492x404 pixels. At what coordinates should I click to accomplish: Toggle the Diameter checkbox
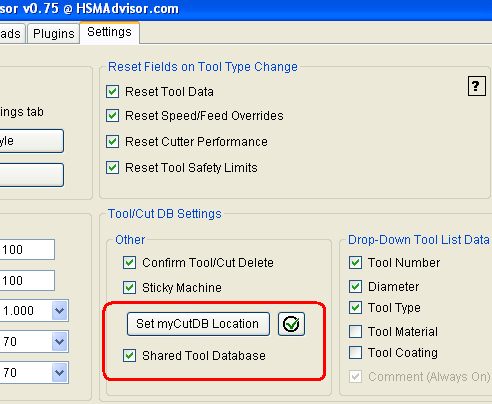(355, 287)
